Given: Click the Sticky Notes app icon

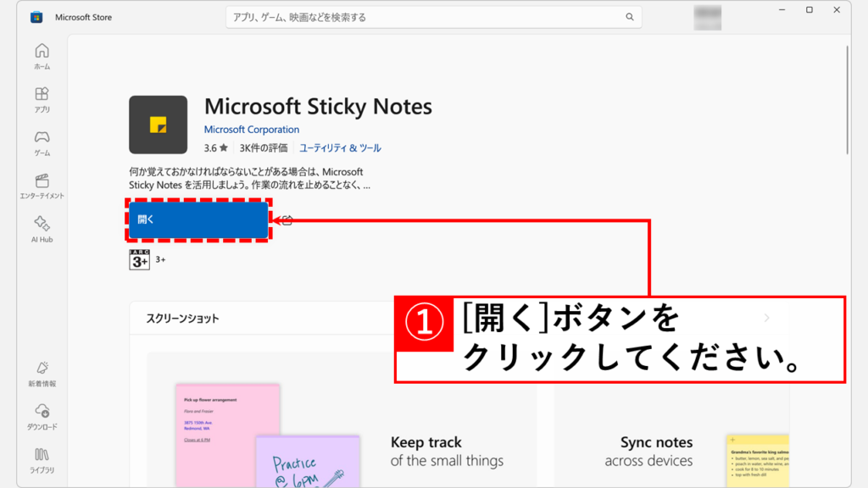Looking at the screenshot, I should pos(159,125).
